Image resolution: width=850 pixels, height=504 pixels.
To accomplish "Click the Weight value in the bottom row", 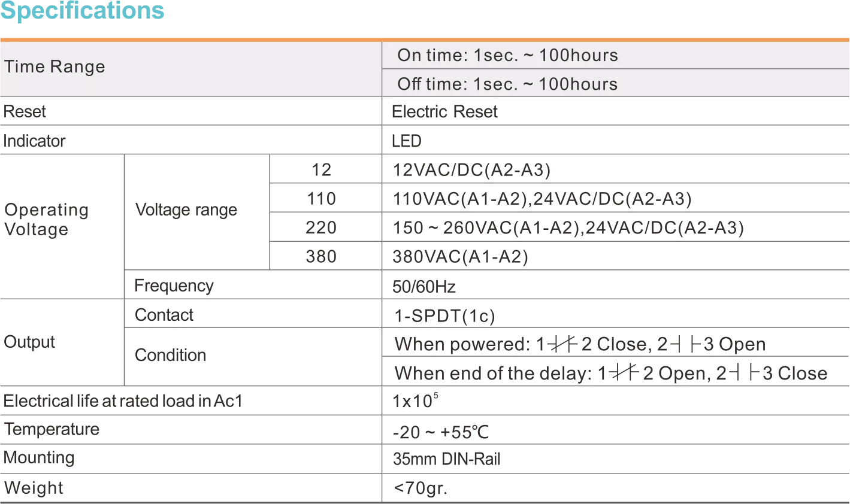I will 421,489.
